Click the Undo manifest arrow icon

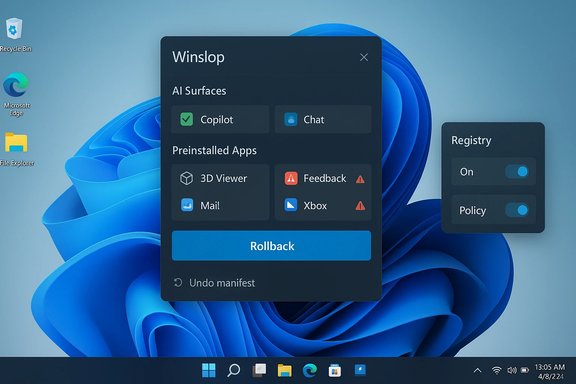click(178, 283)
